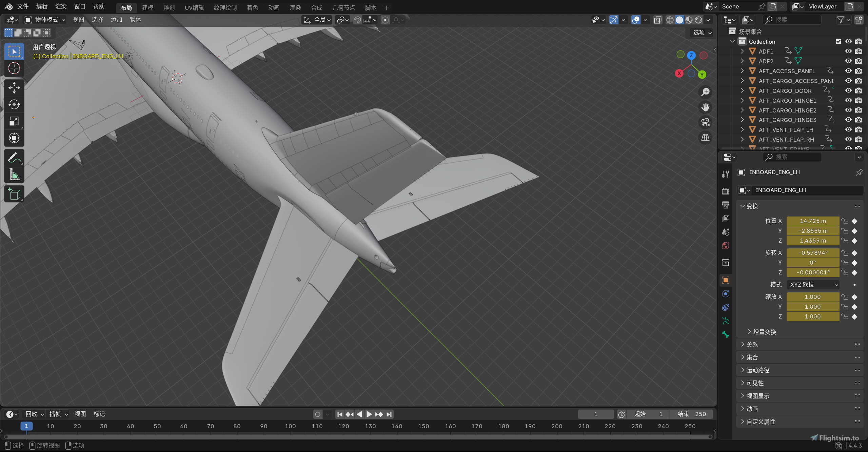The width and height of the screenshot is (868, 452).
Task: Disable render visibility for ADF2
Action: [858, 61]
